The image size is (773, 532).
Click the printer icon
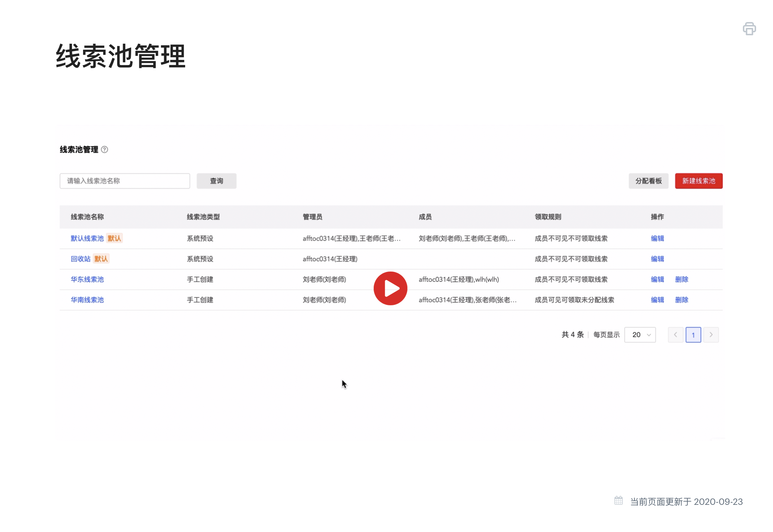pyautogui.click(x=749, y=29)
